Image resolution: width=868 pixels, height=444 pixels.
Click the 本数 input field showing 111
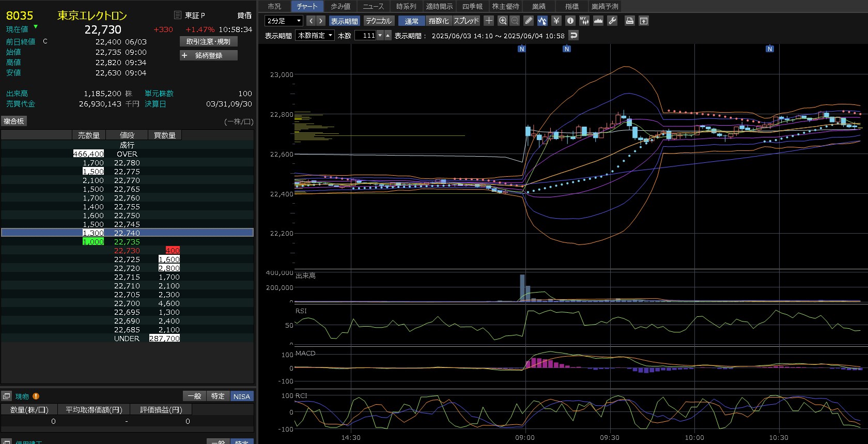click(x=366, y=35)
